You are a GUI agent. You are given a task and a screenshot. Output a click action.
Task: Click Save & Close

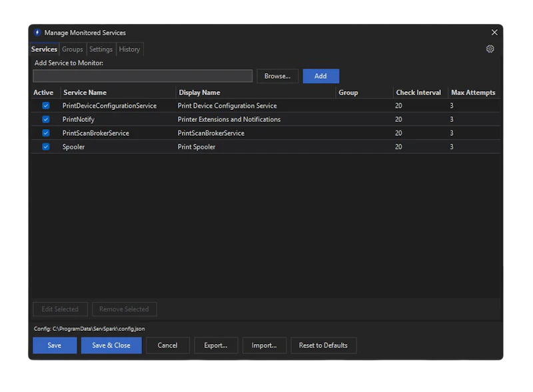pyautogui.click(x=111, y=345)
